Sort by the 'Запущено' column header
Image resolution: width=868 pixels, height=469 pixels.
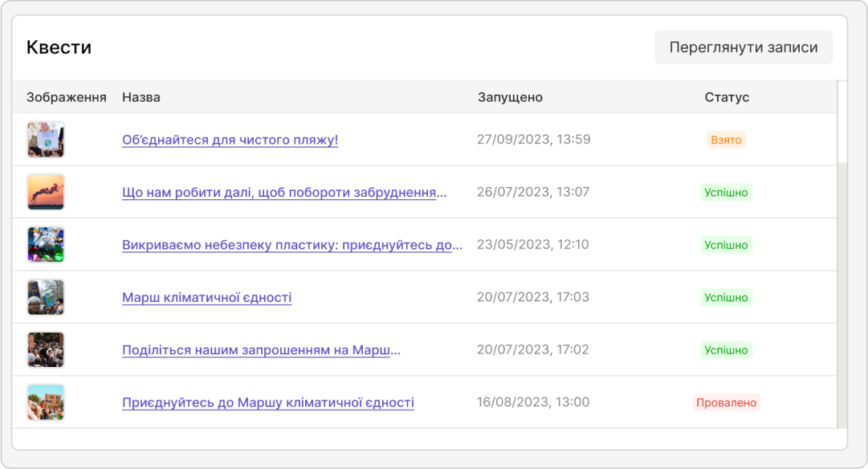click(510, 97)
